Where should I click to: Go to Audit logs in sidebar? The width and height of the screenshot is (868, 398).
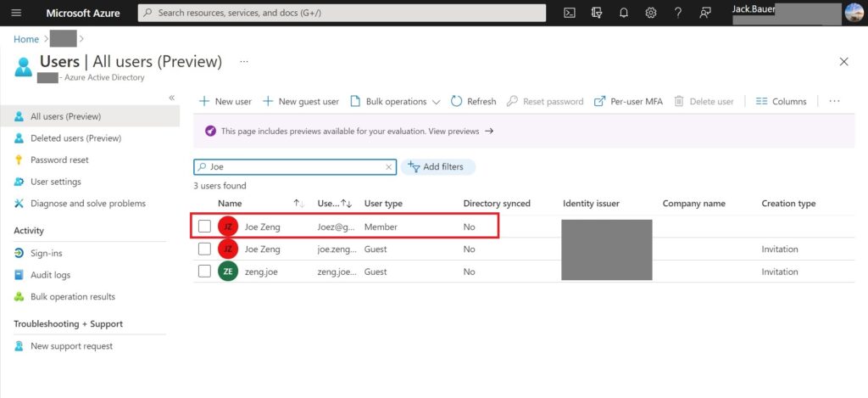click(50, 275)
